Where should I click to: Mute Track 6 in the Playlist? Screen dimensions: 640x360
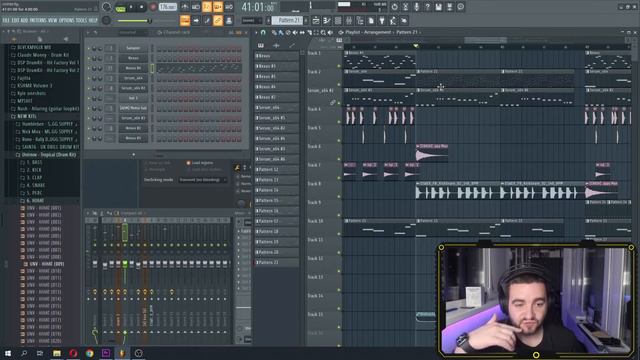pos(339,159)
